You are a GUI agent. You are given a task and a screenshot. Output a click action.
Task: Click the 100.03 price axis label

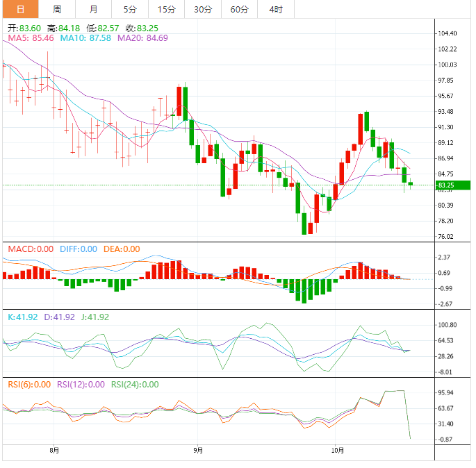(x=447, y=65)
